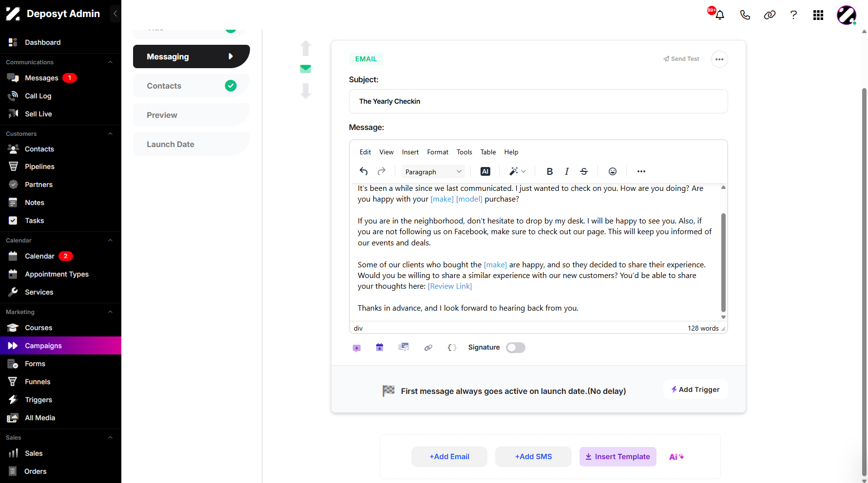
Task: Click the Add Trigger button
Action: coord(695,390)
